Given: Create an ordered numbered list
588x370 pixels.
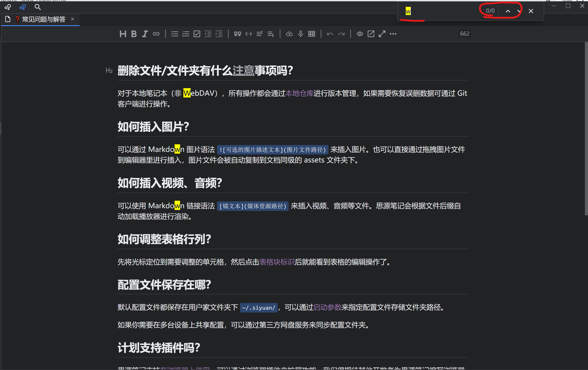Looking at the screenshot, I should 186,34.
